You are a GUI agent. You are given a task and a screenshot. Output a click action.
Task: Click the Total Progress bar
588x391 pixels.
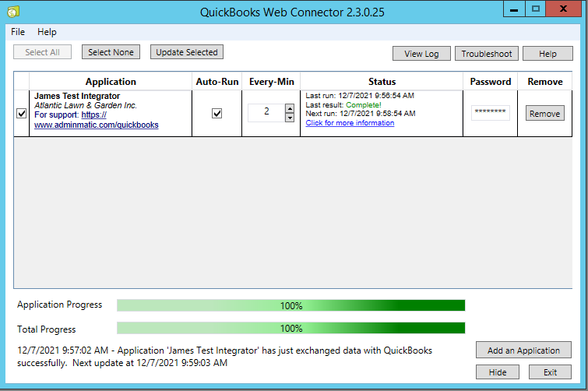[290, 328]
